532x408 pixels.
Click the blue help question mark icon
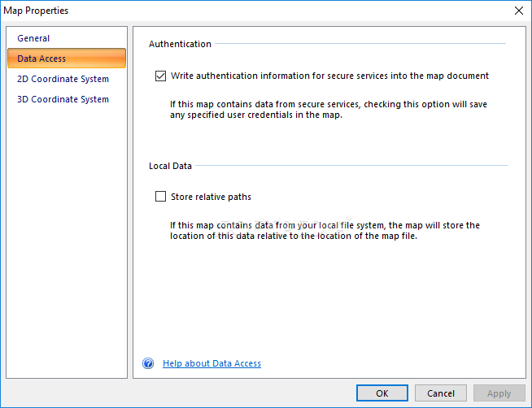point(148,363)
